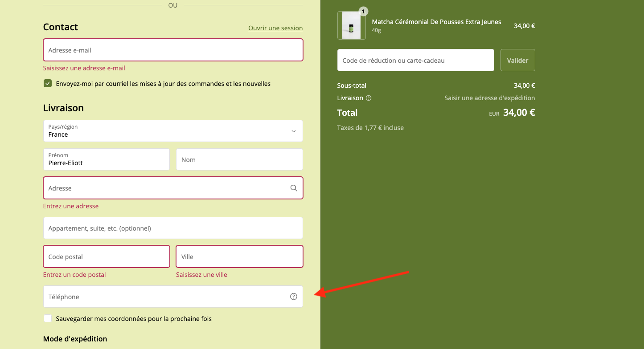Click the help icon in the Téléphone field
644x349 pixels.
[293, 296]
